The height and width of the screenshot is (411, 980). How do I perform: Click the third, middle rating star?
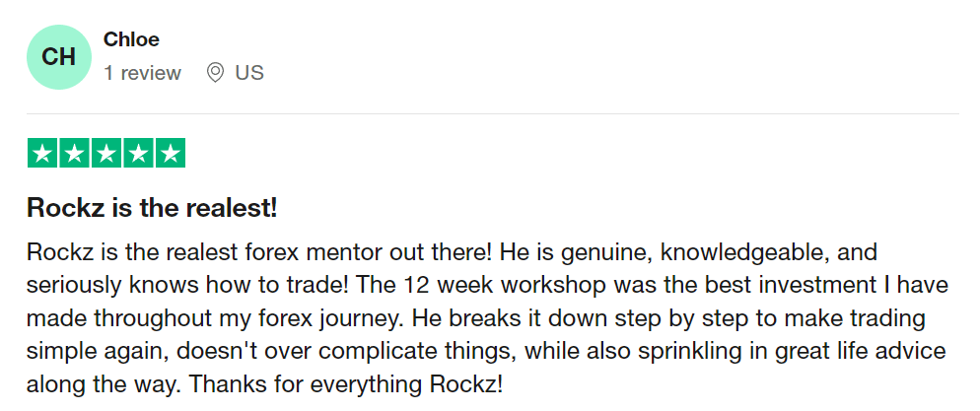pos(106,154)
